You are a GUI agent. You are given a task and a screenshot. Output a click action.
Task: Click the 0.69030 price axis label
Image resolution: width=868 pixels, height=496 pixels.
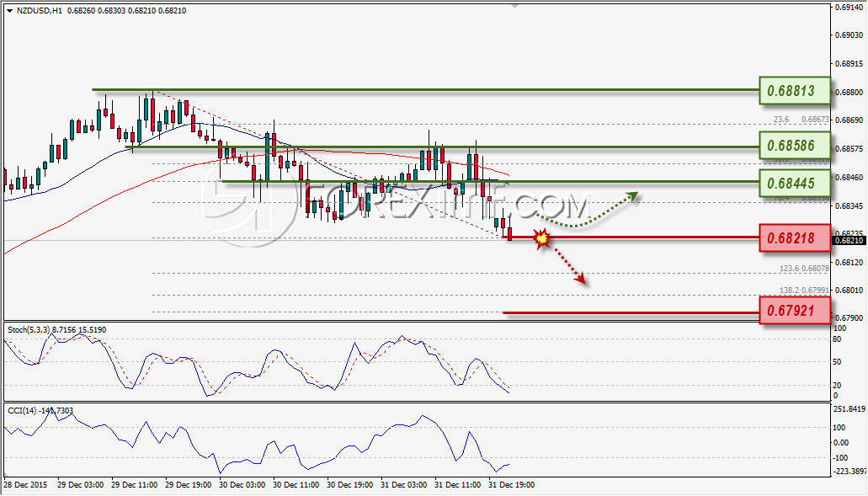point(849,35)
